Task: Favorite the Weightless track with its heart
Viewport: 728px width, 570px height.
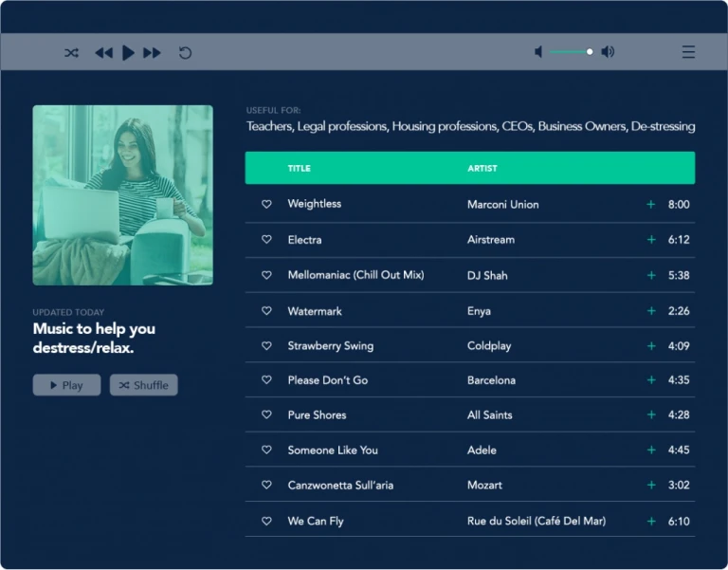Action: coord(266,204)
